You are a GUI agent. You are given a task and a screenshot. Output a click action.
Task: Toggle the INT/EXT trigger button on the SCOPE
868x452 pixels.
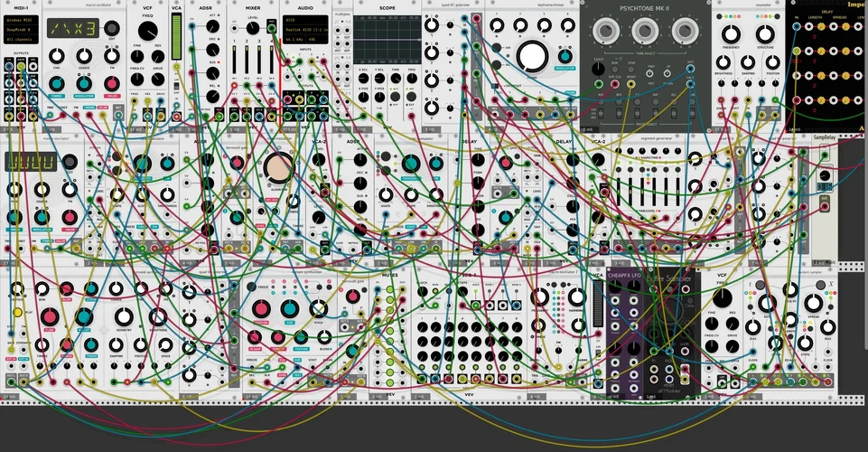click(x=411, y=97)
